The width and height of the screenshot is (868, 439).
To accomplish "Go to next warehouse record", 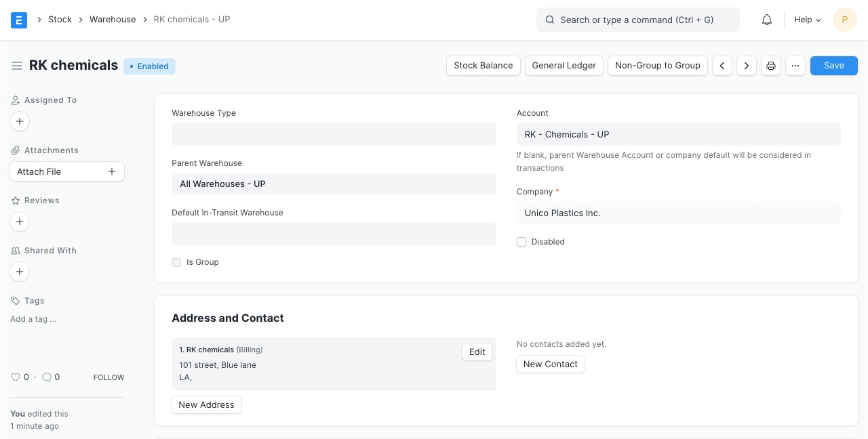I will point(747,66).
